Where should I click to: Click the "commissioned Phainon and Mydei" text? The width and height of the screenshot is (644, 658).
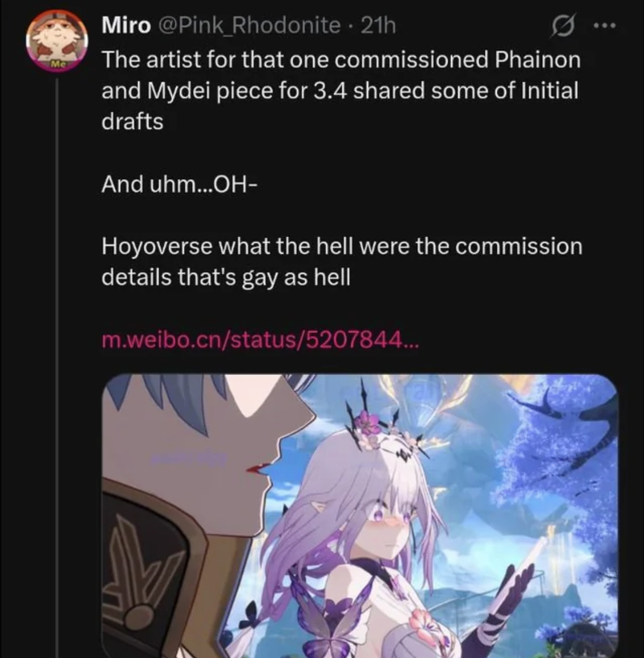pyautogui.click(x=341, y=74)
